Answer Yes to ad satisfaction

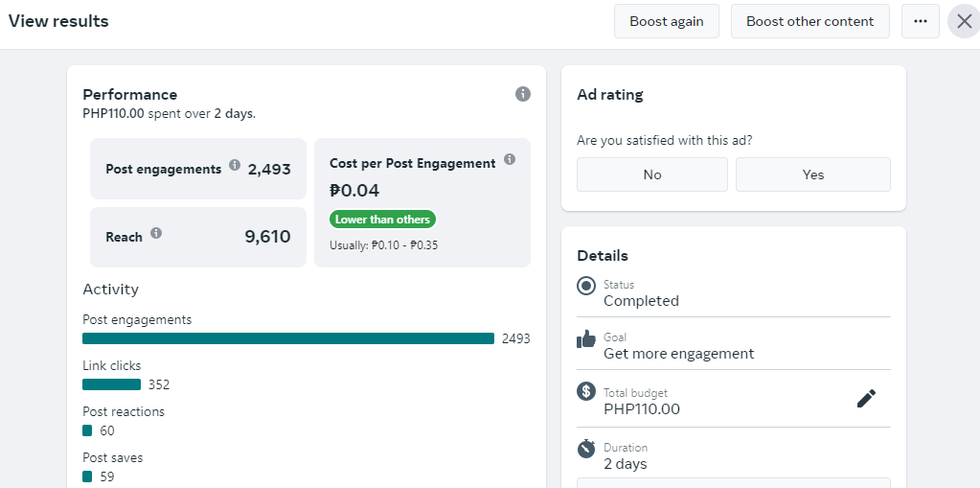point(813,174)
